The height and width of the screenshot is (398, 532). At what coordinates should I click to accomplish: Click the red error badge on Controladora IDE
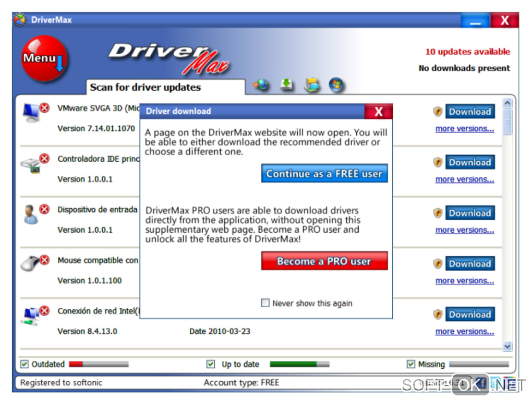tap(44, 159)
